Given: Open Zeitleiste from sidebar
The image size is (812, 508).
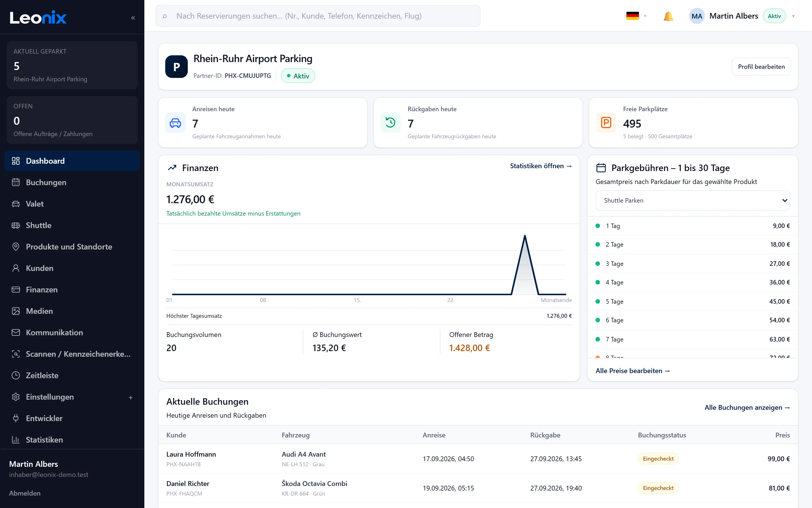Looking at the screenshot, I should [72, 375].
